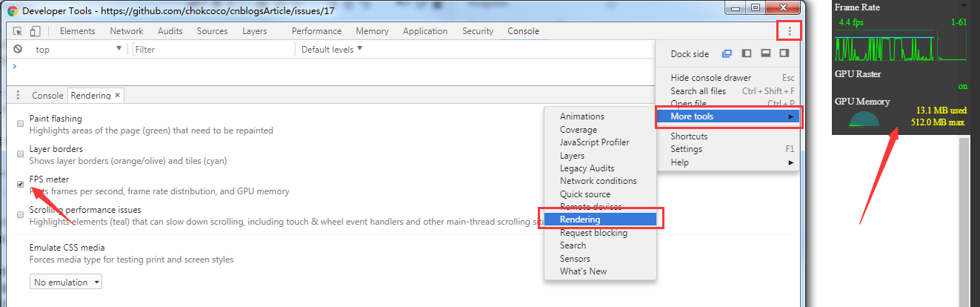Choose dock to left icon
This screenshot has height=307, width=980.
pyautogui.click(x=747, y=53)
